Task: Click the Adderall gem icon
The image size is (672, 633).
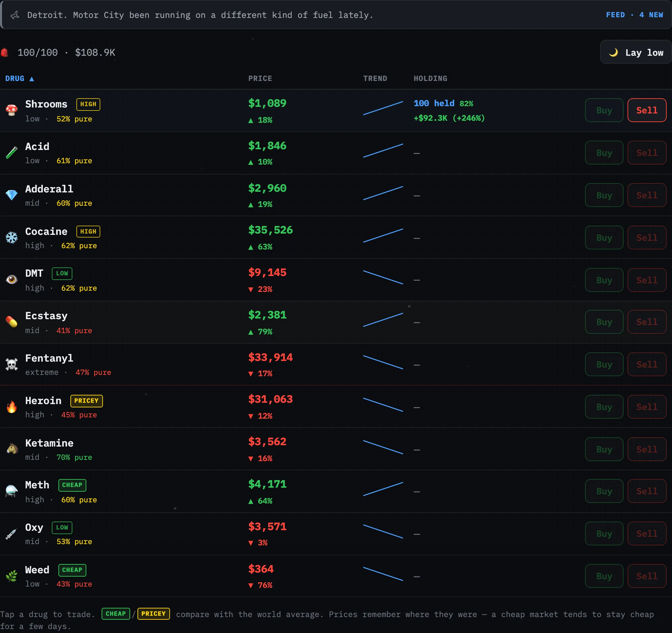Action: point(12,195)
